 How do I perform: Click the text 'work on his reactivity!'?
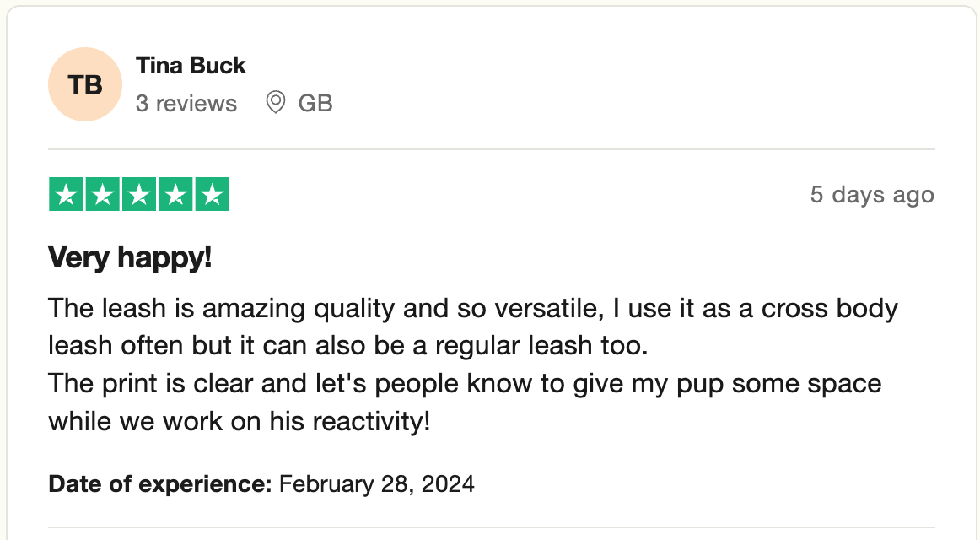pos(296,421)
